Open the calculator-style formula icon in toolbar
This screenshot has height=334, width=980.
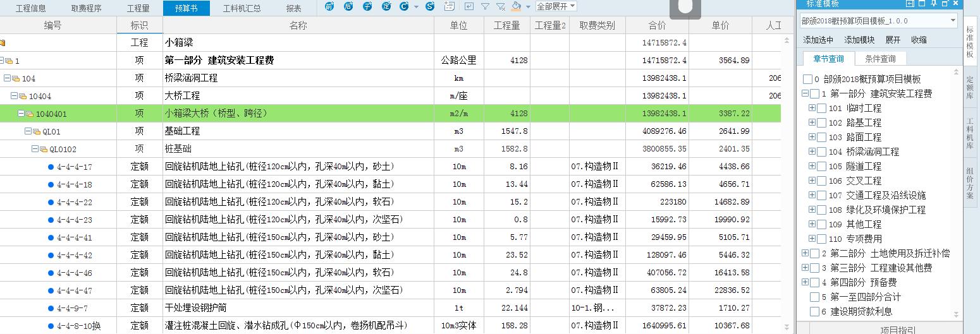click(x=450, y=6)
